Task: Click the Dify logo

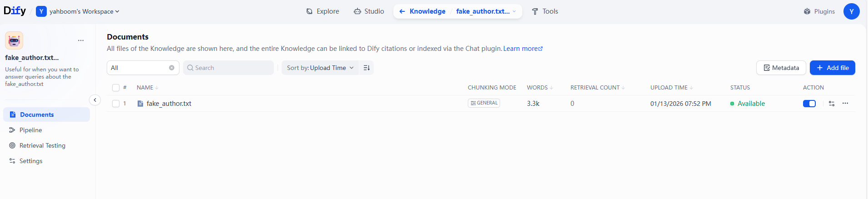Action: point(15,11)
